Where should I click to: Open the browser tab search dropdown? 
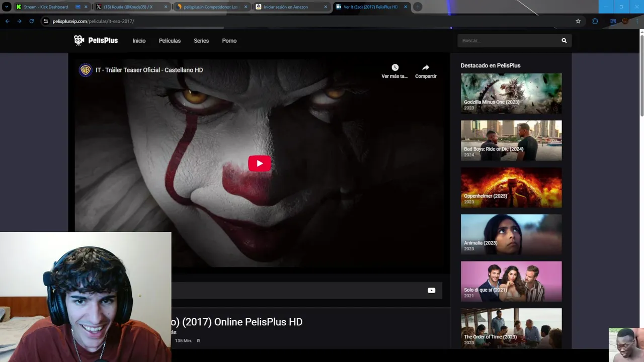[x=7, y=7]
